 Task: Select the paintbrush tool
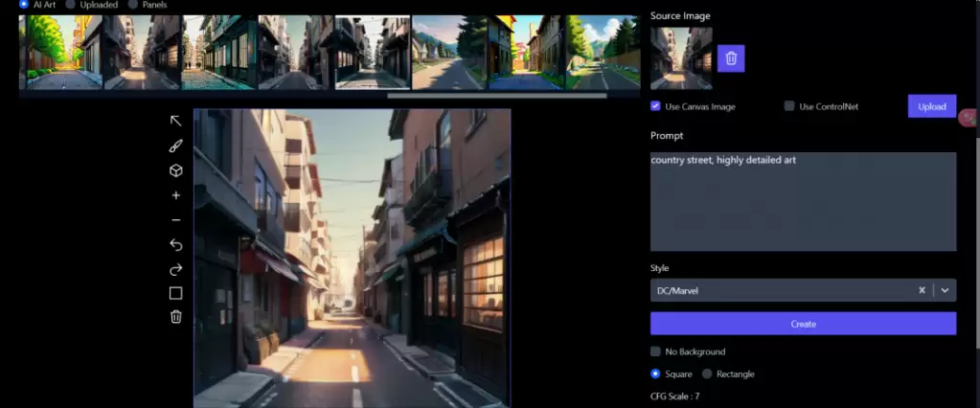tap(175, 146)
